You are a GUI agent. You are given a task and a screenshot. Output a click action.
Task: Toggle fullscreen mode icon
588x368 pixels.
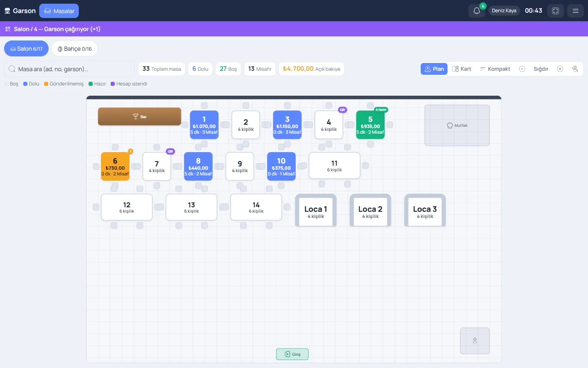tap(555, 11)
